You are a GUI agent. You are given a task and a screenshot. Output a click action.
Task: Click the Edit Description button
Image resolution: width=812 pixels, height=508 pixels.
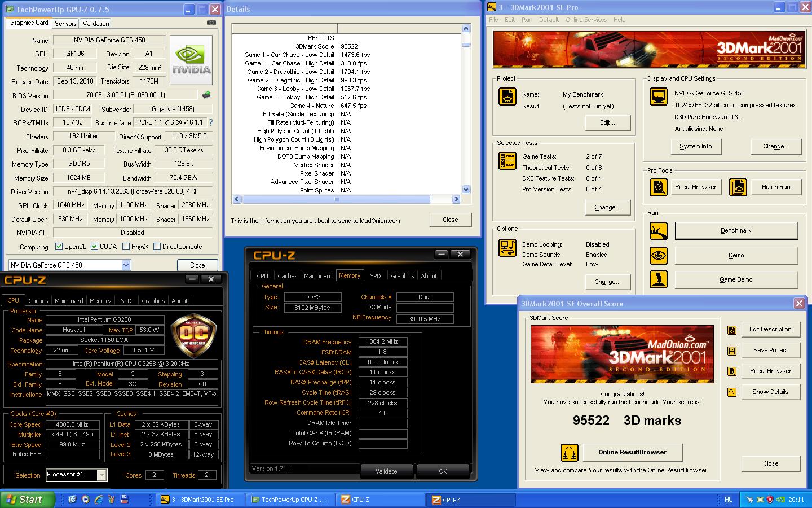(x=770, y=330)
